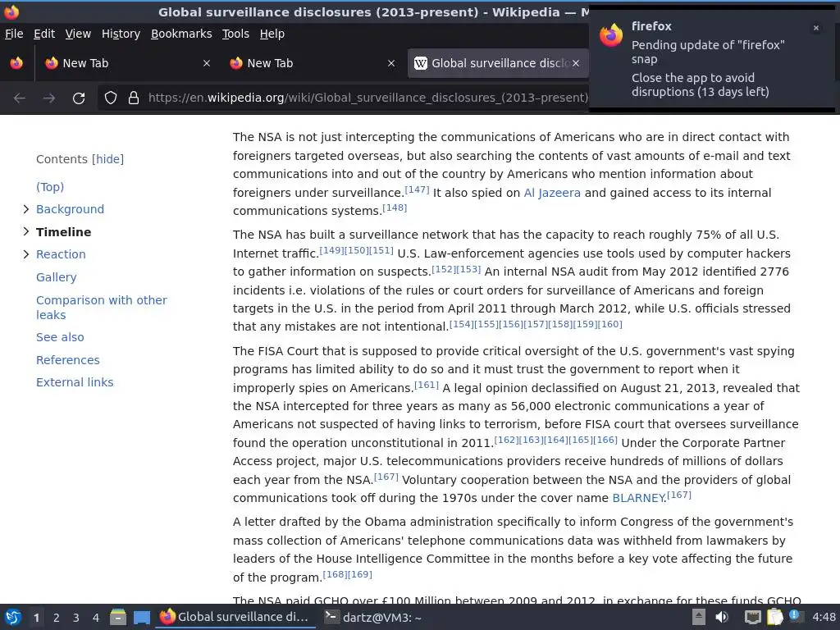
Task: Click the padlock site security icon
Action: click(134, 98)
